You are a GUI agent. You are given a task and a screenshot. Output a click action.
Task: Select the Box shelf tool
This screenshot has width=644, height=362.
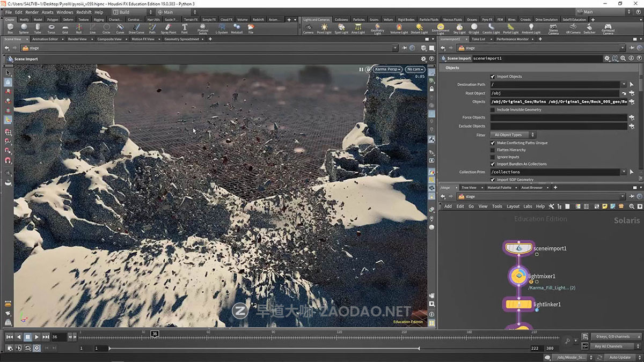click(10, 28)
